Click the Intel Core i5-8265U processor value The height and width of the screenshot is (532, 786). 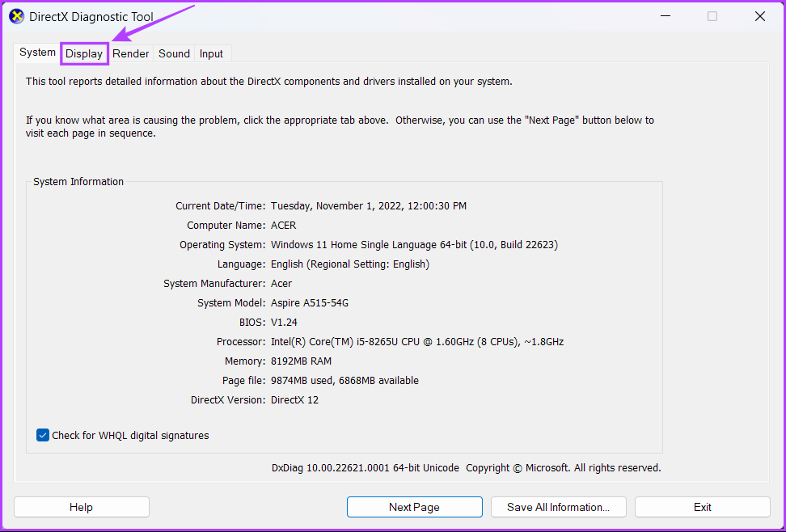tap(417, 341)
